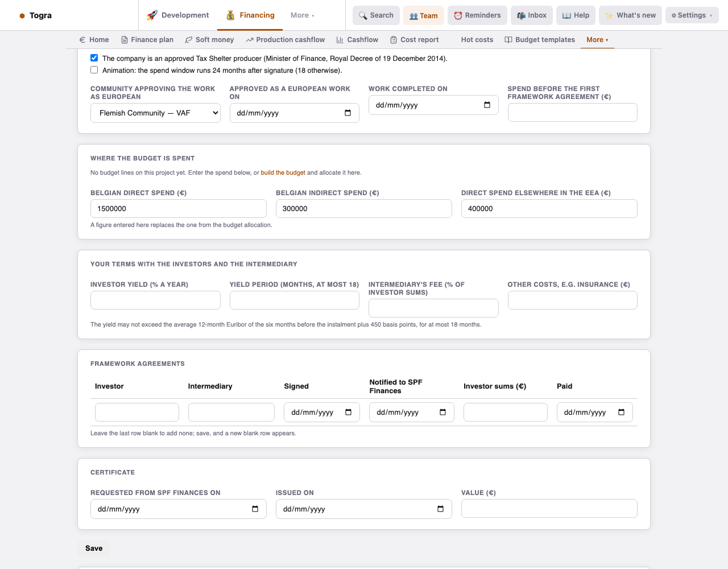Click the euro icon beside Home

tap(82, 40)
